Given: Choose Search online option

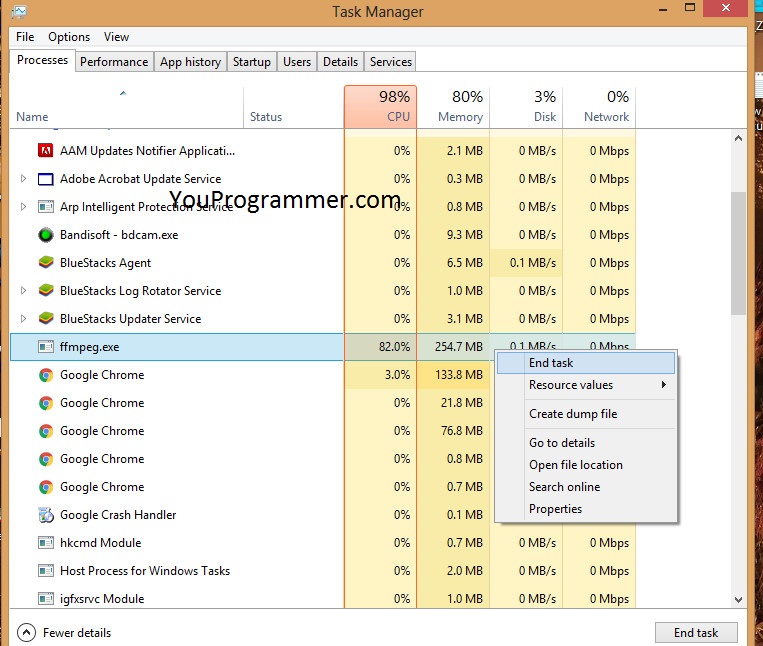Looking at the screenshot, I should [586, 487].
